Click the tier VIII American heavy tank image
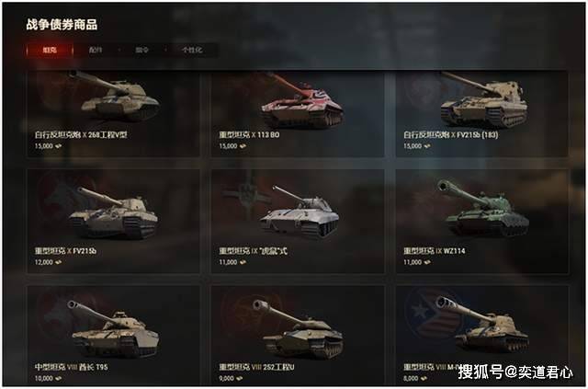 point(483,325)
